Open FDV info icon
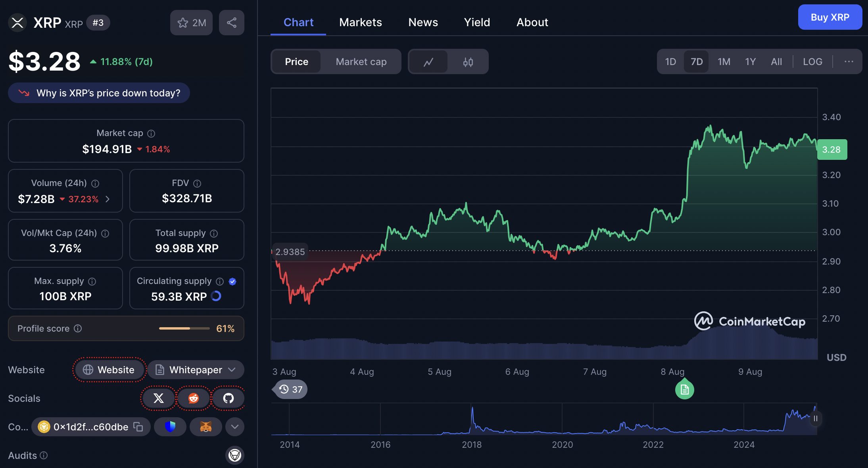This screenshot has height=468, width=868. coord(197,184)
